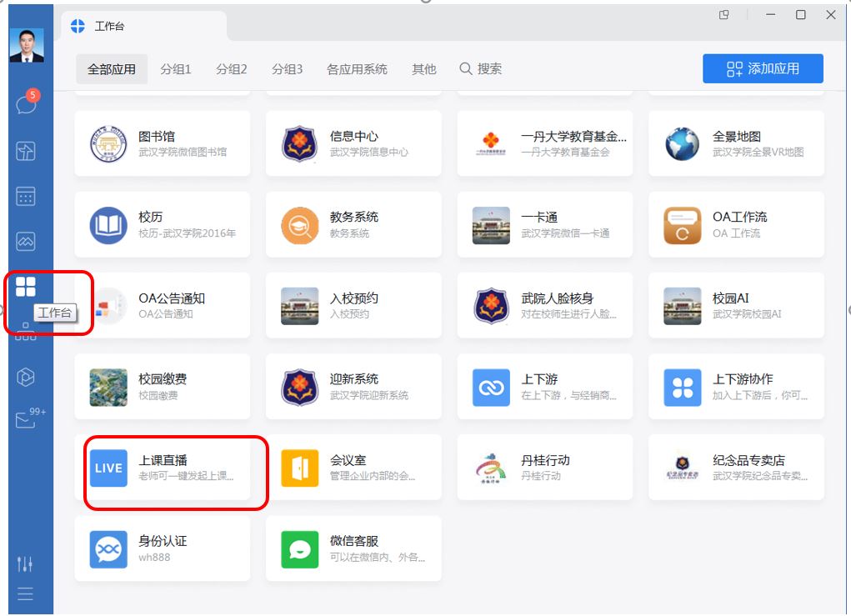Open the chat messages icon with badge 5
The width and height of the screenshot is (851, 616).
click(x=26, y=105)
